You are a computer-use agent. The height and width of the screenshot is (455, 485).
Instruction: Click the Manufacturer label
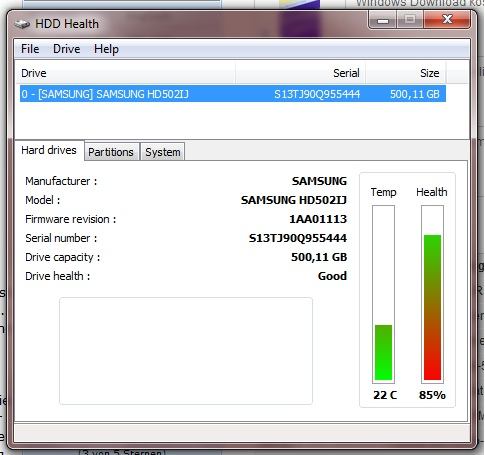pos(61,181)
